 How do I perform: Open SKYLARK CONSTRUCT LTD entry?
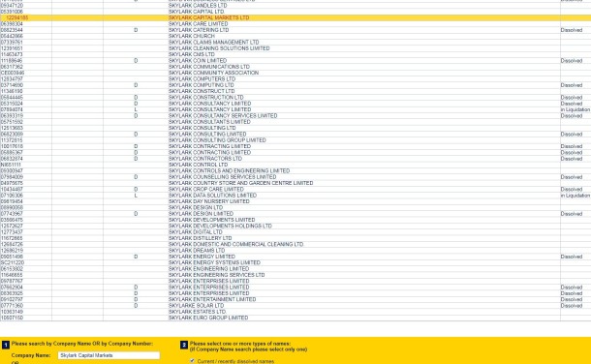coord(202,91)
